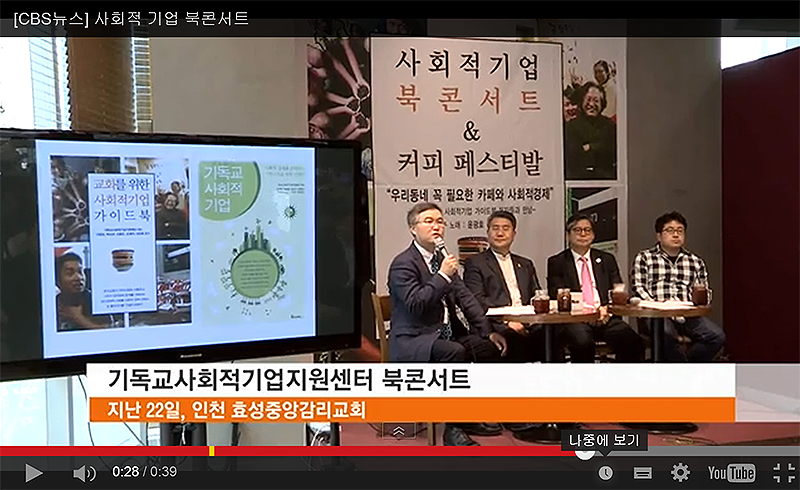The height and width of the screenshot is (490, 800).
Task: Open the video on YouTube via logo
Action: tap(731, 473)
